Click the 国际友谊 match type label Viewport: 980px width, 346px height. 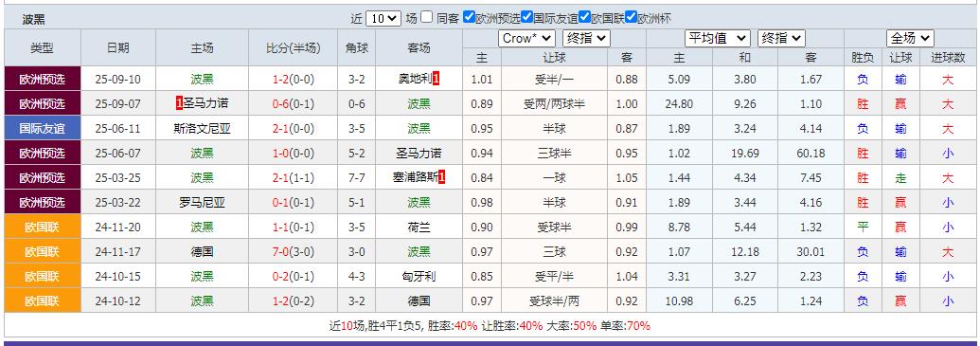click(x=43, y=128)
